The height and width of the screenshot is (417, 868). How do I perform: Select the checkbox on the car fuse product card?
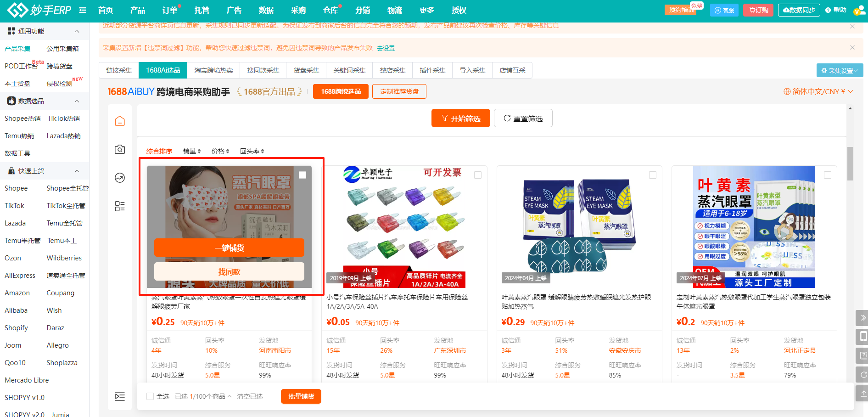[x=478, y=175]
